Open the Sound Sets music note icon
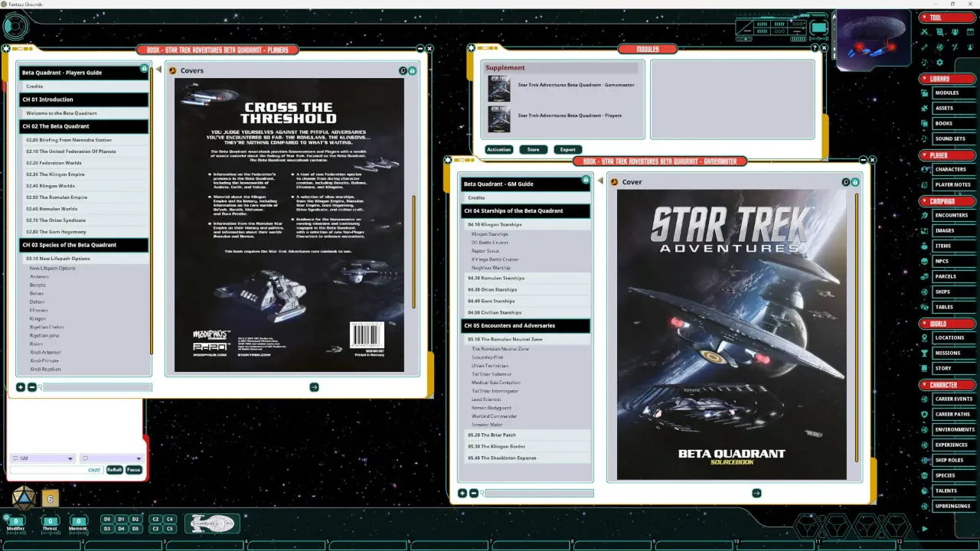Screen dimensions: 980x551 pyautogui.click(x=925, y=139)
